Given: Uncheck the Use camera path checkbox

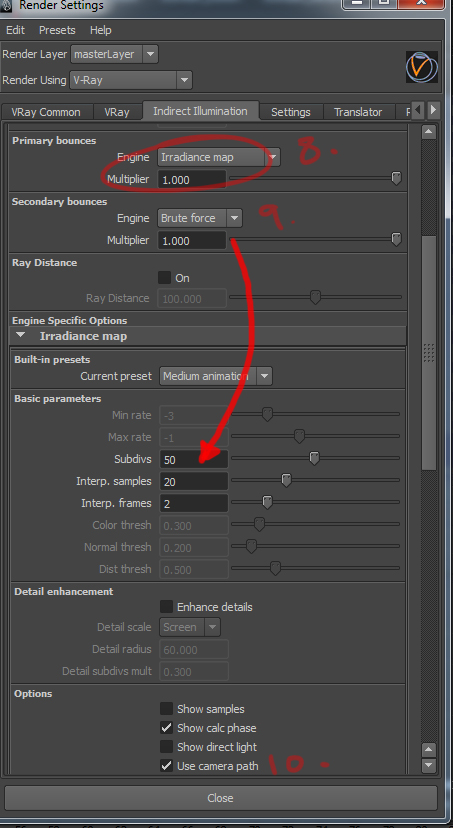Looking at the screenshot, I should point(166,765).
